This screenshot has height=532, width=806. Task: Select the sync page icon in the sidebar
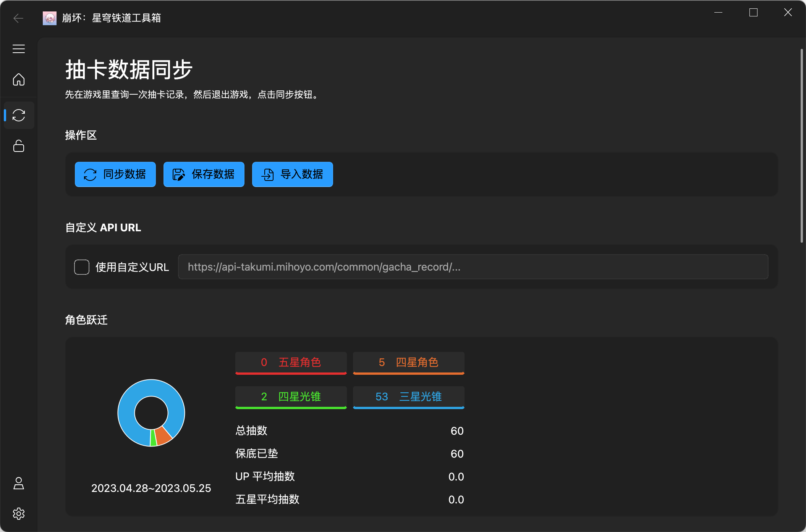19,115
